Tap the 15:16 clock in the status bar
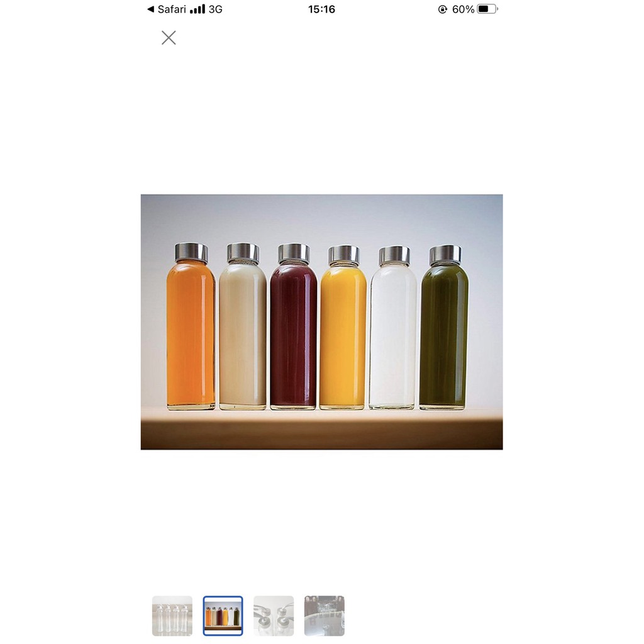Viewport: 644px width, 644px height. pyautogui.click(x=321, y=9)
